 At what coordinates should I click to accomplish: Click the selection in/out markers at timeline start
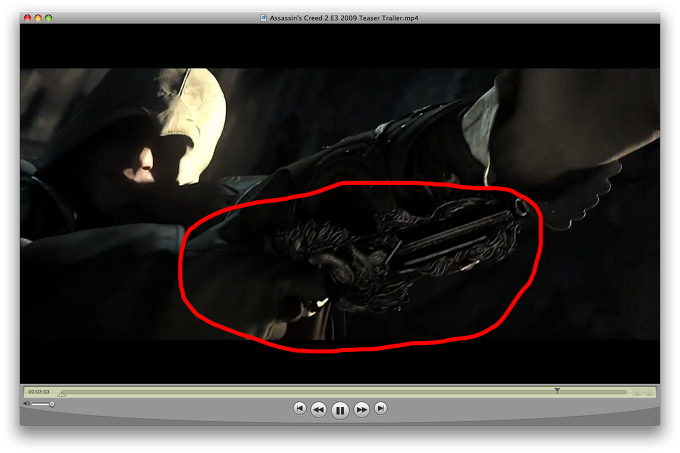(x=62, y=394)
